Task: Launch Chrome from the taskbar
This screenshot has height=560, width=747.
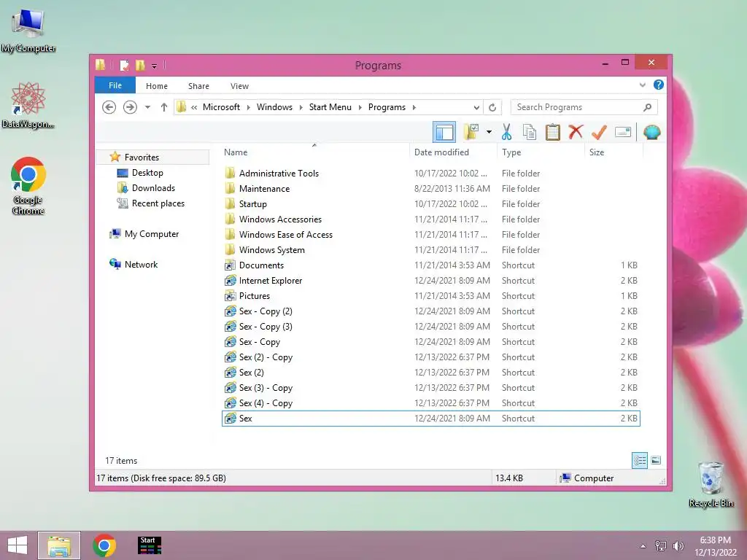Action: coord(104,545)
